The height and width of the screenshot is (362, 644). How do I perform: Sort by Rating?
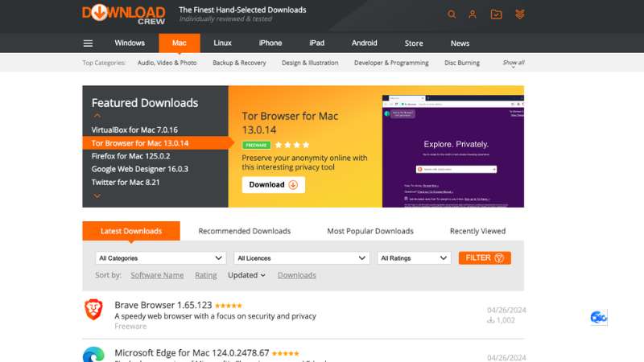point(206,275)
